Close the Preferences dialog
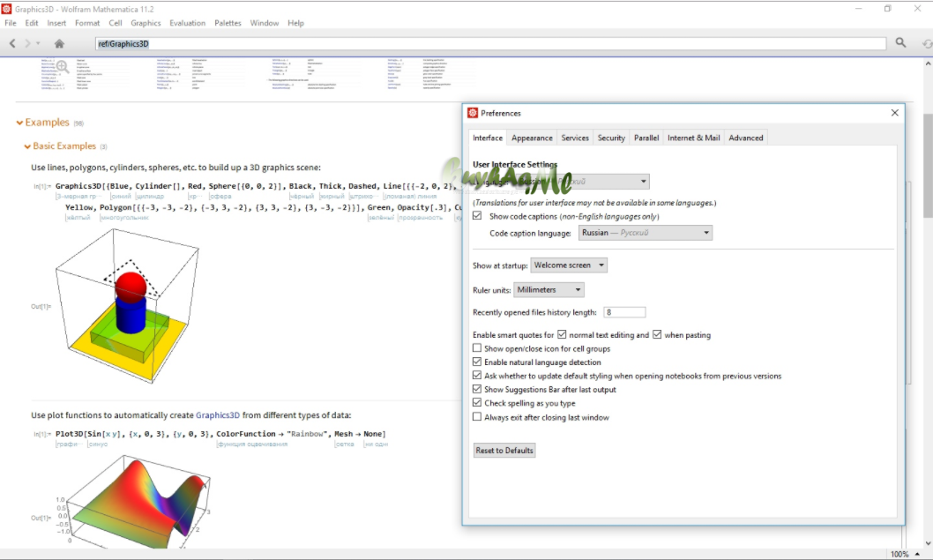933x560 pixels. [894, 113]
